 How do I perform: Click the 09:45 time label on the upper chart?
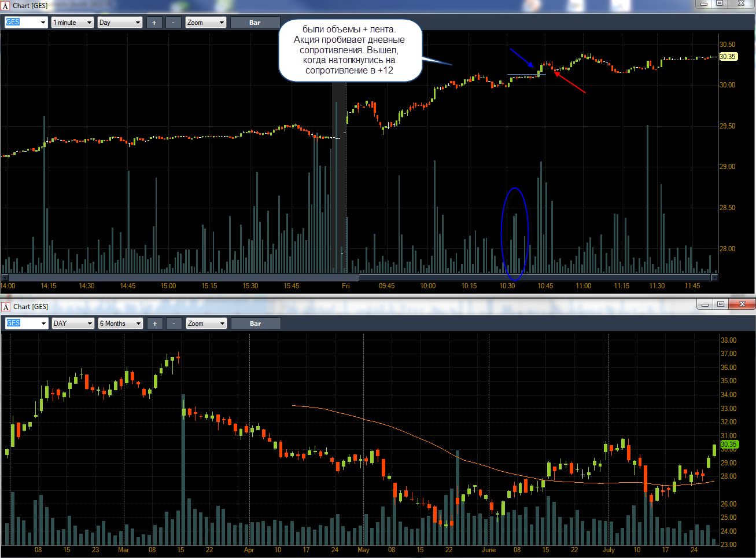pyautogui.click(x=386, y=286)
